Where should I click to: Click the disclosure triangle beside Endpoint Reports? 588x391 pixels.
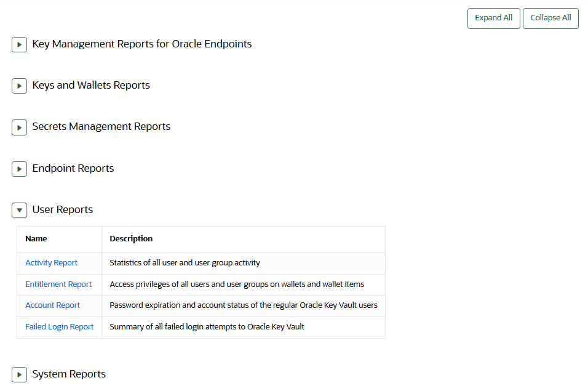pos(19,169)
